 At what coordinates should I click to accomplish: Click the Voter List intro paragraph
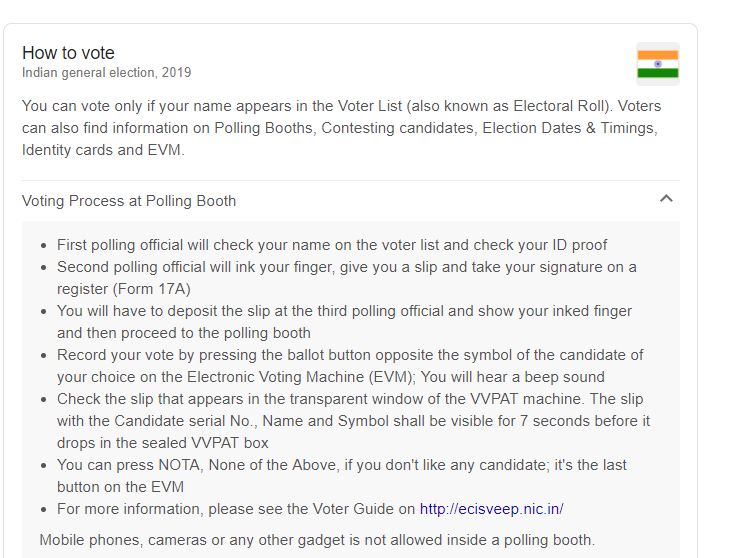coord(341,127)
